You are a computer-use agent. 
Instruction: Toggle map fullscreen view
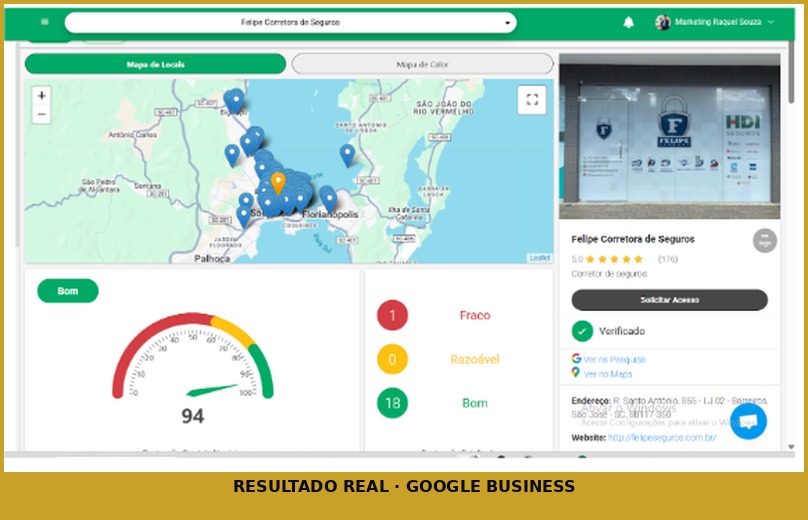click(x=532, y=99)
